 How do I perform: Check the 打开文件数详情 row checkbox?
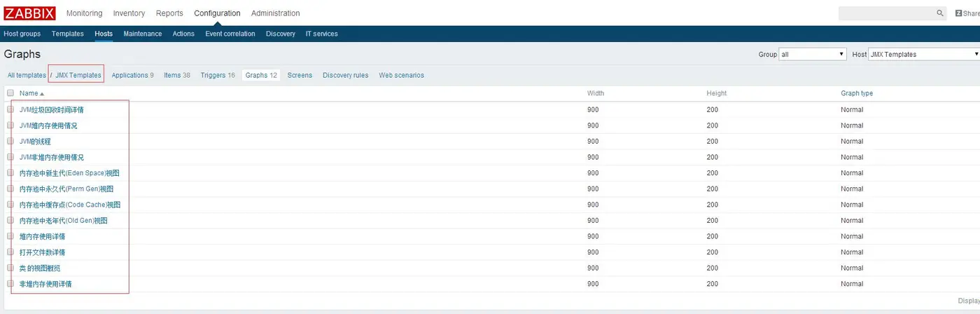tap(10, 252)
